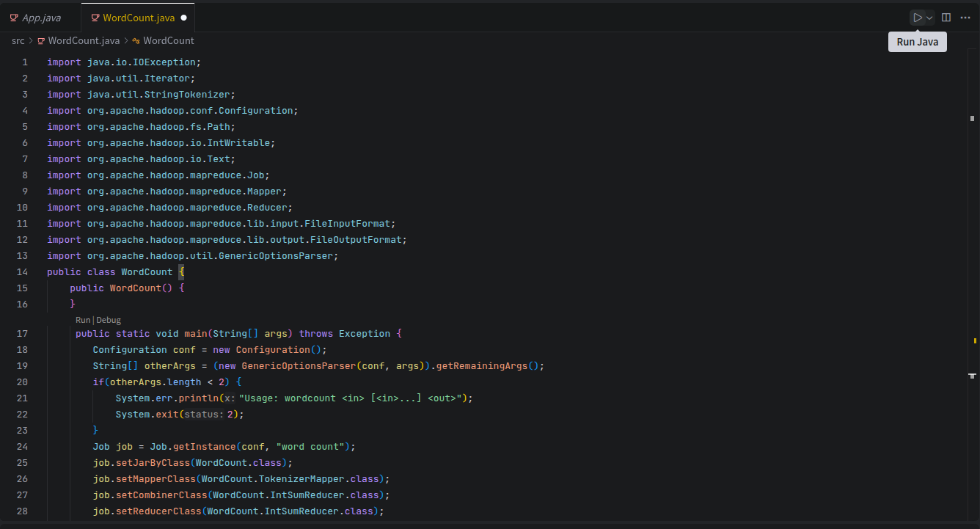Switch to the App.java tab
The height and width of the screenshot is (529, 980).
(41, 18)
